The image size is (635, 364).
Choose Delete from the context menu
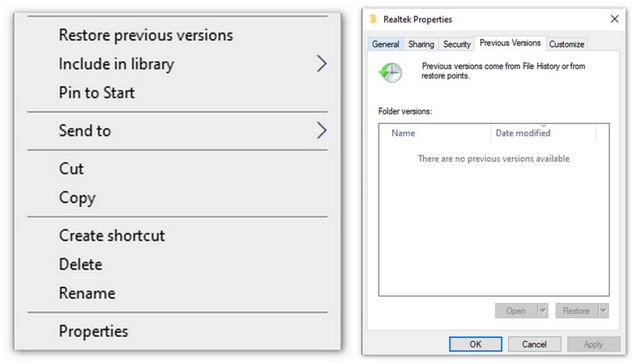click(80, 264)
